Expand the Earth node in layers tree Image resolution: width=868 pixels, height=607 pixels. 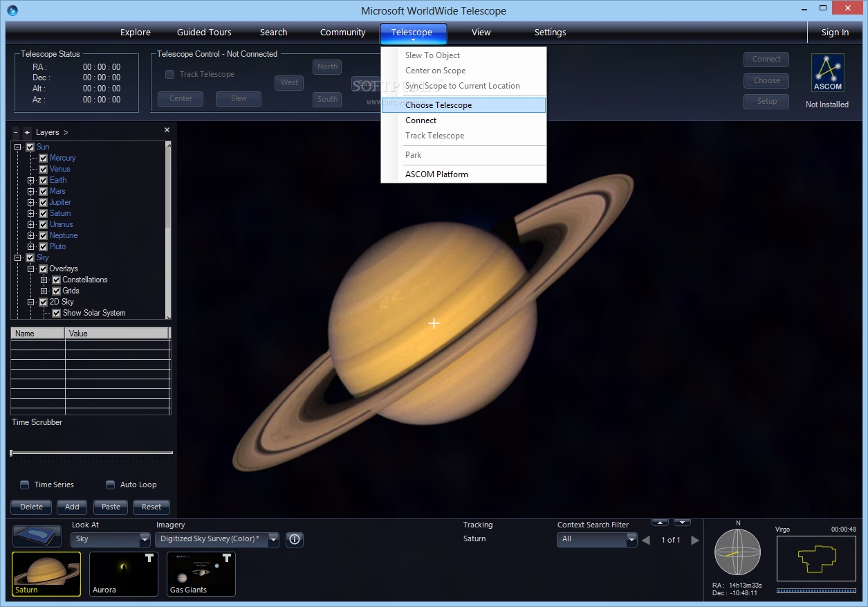point(31,180)
